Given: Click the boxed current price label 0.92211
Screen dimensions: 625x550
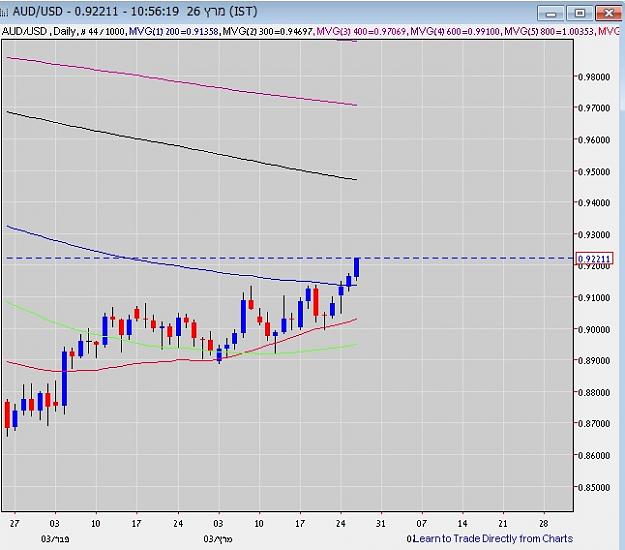Looking at the screenshot, I should coord(594,259).
